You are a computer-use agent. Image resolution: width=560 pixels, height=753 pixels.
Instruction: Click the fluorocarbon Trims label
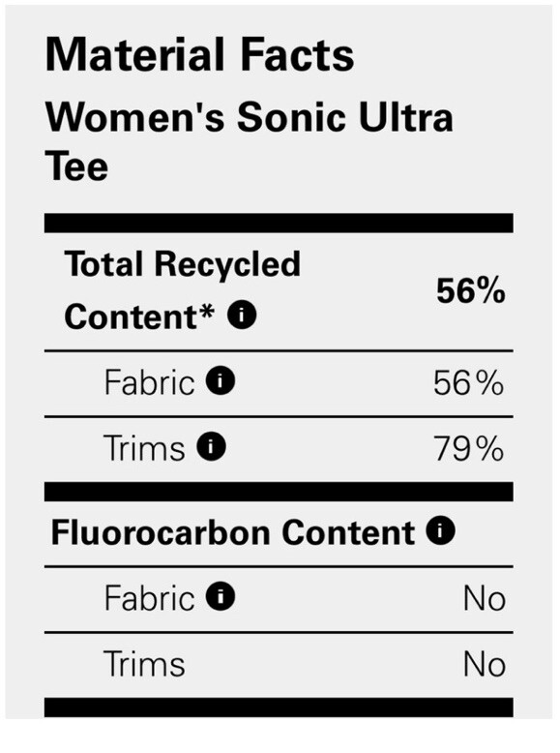click(144, 664)
